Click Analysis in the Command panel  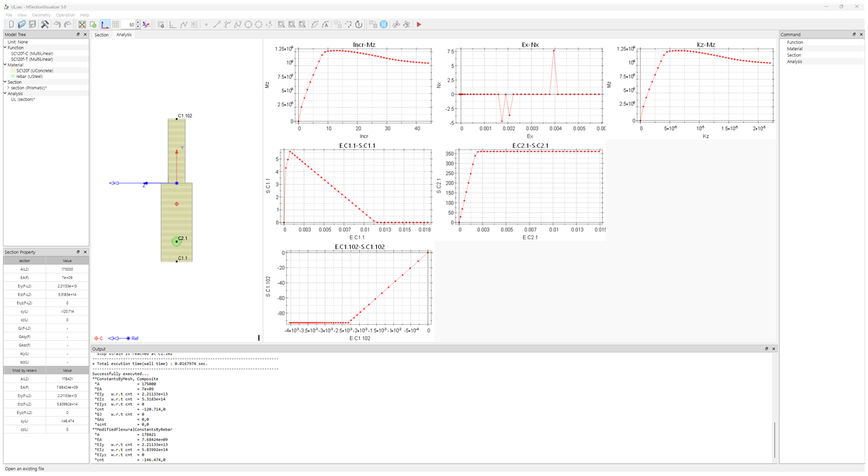(x=794, y=62)
